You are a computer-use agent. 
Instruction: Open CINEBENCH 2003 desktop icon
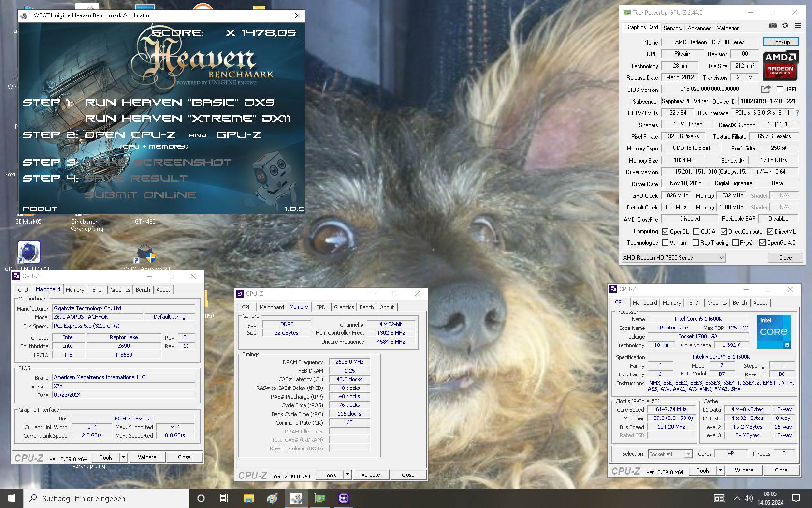click(x=29, y=256)
